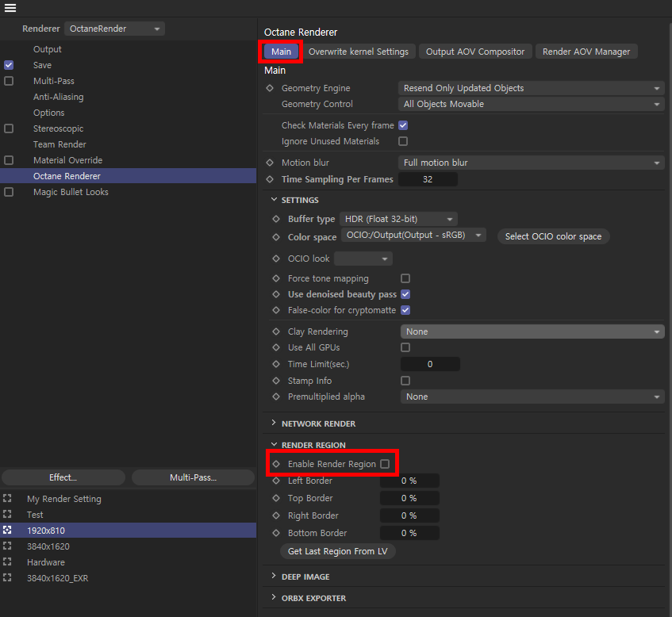Click the My Render Setting preset icon
The width and height of the screenshot is (672, 617).
pyautogui.click(x=7, y=498)
